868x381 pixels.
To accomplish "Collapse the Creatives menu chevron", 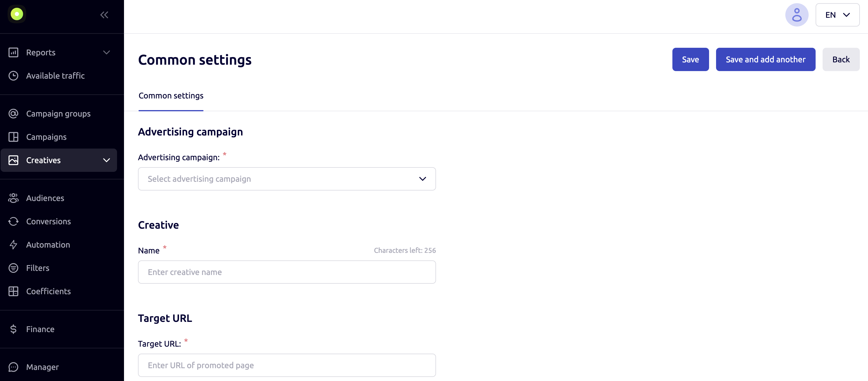I will 107,160.
